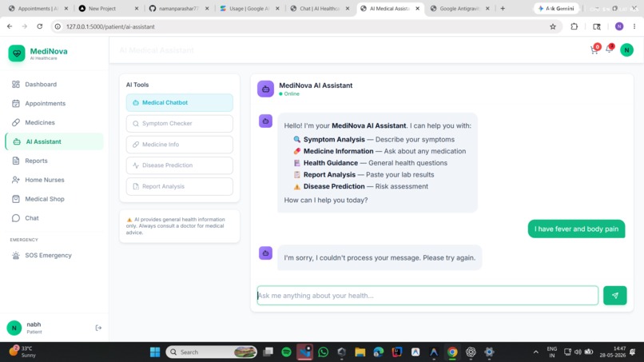The height and width of the screenshot is (362, 644).
Task: Open the Chrome three-dot menu
Action: tap(634, 26)
